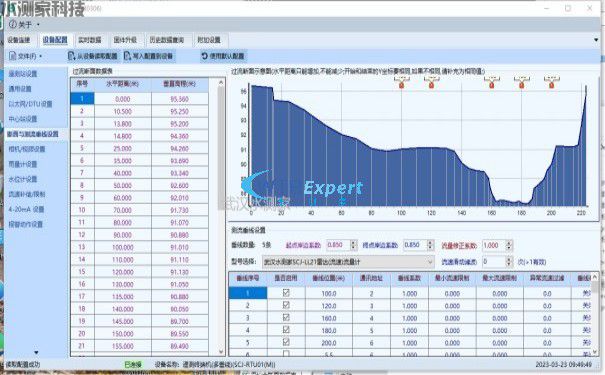Viewport: 605px width, 375px height.
Task: Select 雨量计设置 in the sidebar
Action: click(x=23, y=164)
